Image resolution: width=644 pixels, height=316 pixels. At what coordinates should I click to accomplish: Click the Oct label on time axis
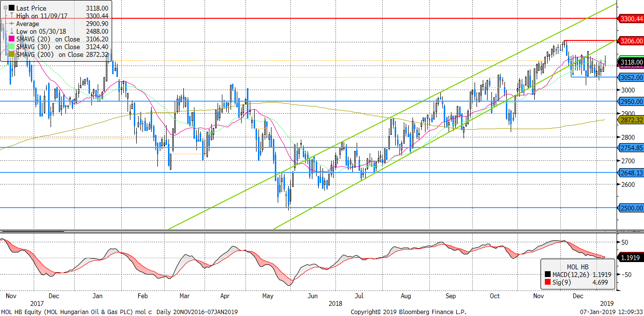tap(494, 296)
